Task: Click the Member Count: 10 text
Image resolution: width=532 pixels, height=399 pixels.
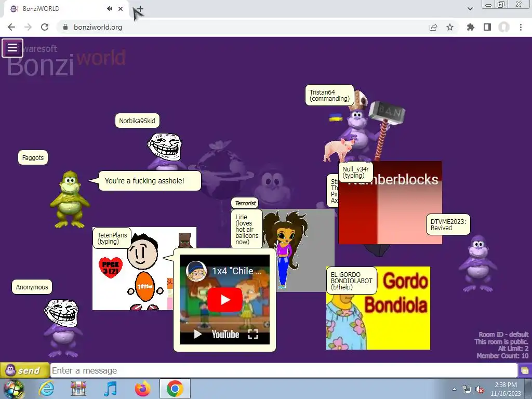Action: tap(502, 356)
